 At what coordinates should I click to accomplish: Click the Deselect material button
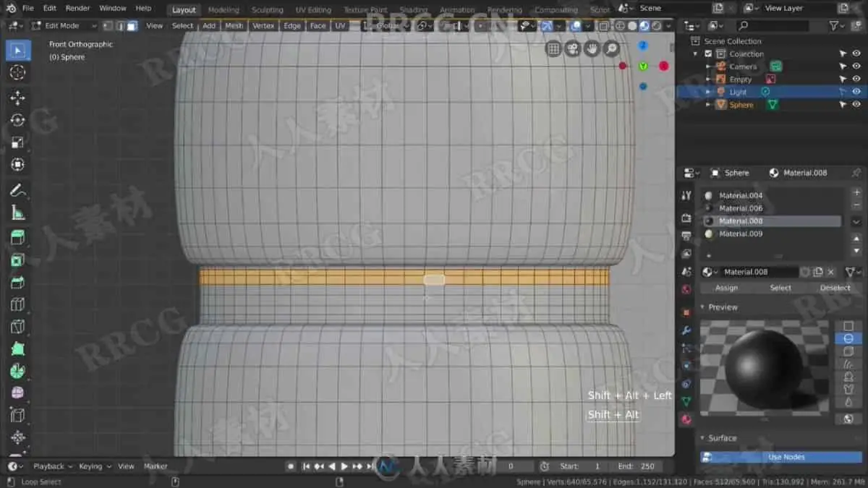(835, 288)
